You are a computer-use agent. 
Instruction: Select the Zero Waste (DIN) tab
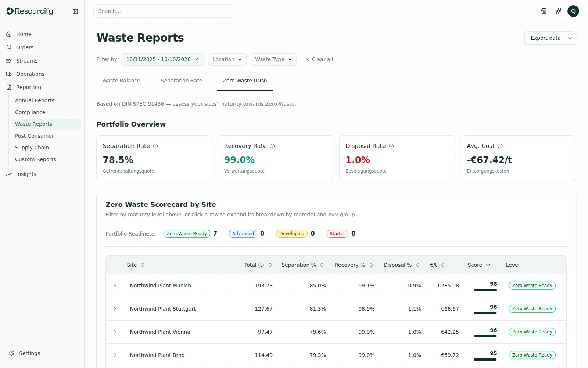point(245,81)
